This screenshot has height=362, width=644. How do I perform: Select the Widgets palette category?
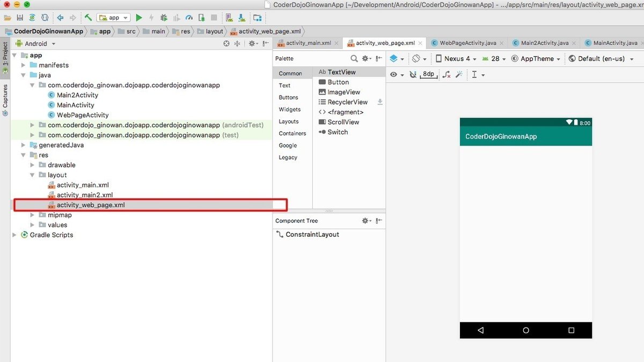coord(290,109)
